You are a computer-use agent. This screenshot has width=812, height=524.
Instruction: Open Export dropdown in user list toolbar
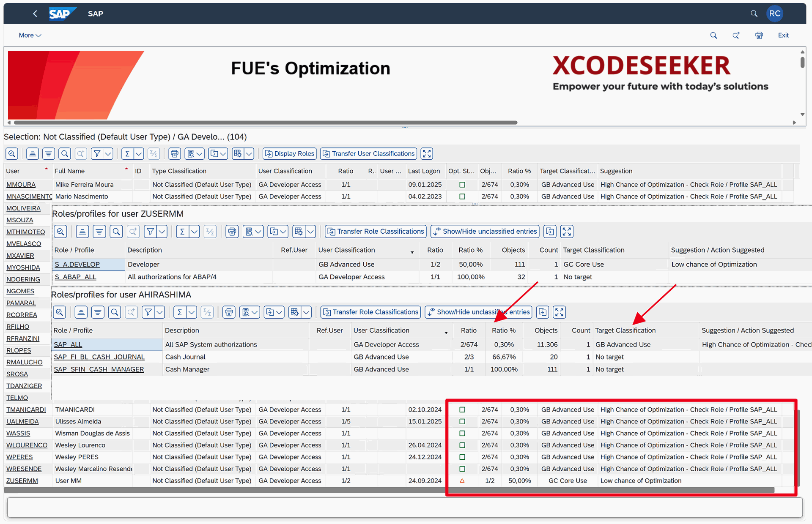tap(218, 154)
